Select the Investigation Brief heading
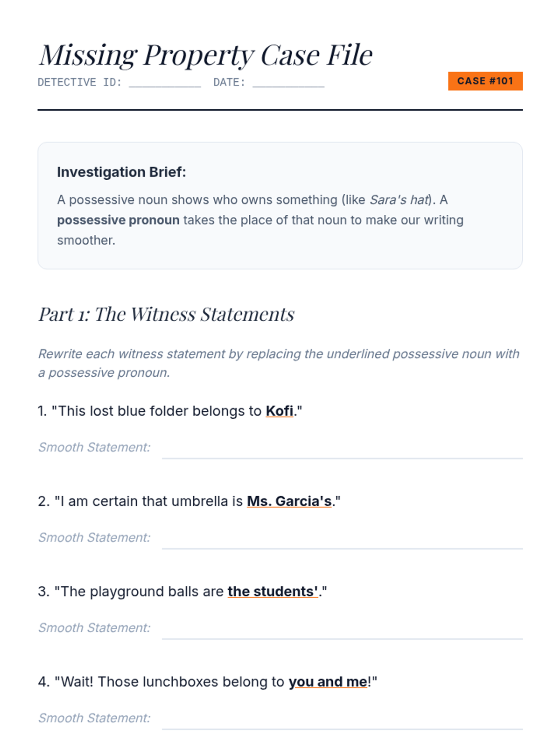This screenshot has width=560, height=747. pos(121,172)
